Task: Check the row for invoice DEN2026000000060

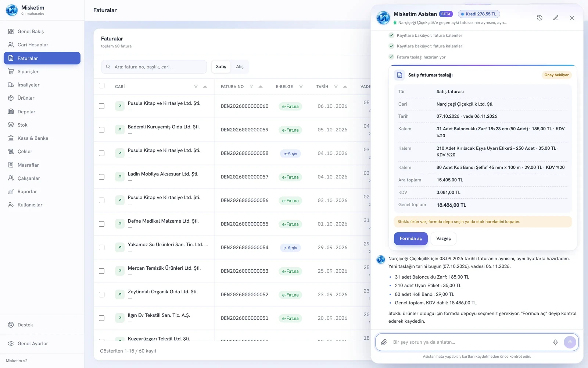Action: coord(102,106)
